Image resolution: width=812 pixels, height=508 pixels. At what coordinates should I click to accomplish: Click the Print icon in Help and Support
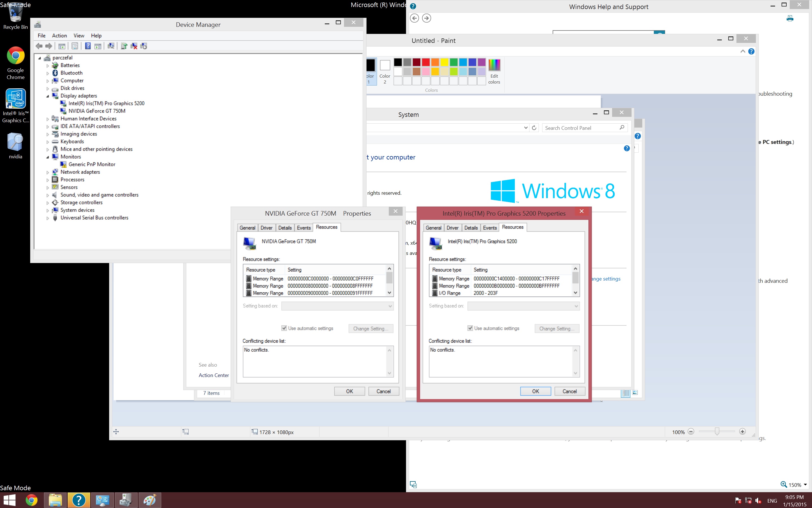[790, 18]
